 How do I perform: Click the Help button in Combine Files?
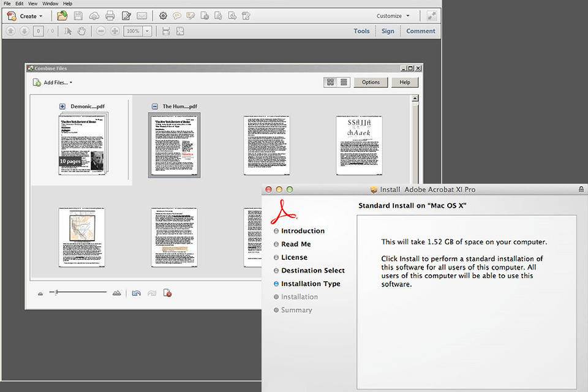coord(405,82)
